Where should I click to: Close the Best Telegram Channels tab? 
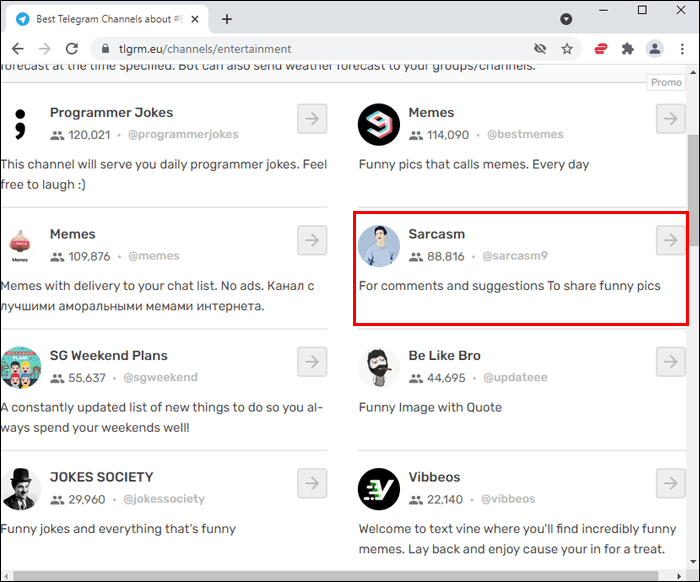[195, 19]
